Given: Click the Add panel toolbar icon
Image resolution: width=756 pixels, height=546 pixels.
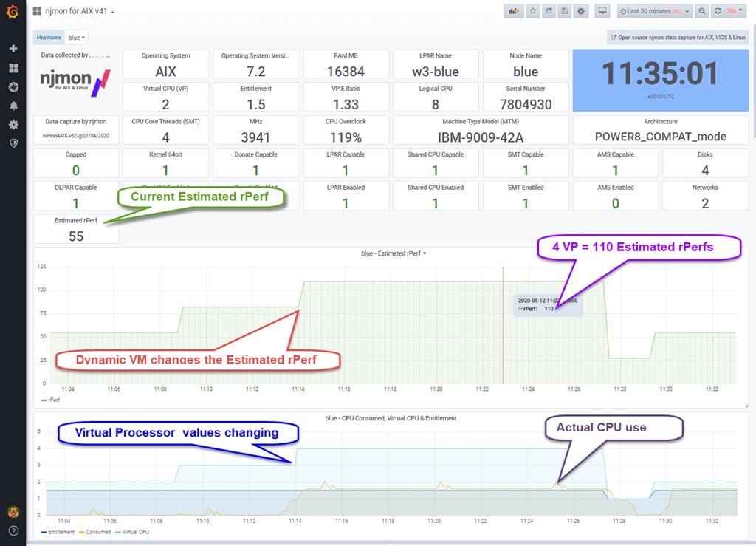Looking at the screenshot, I should pyautogui.click(x=514, y=11).
